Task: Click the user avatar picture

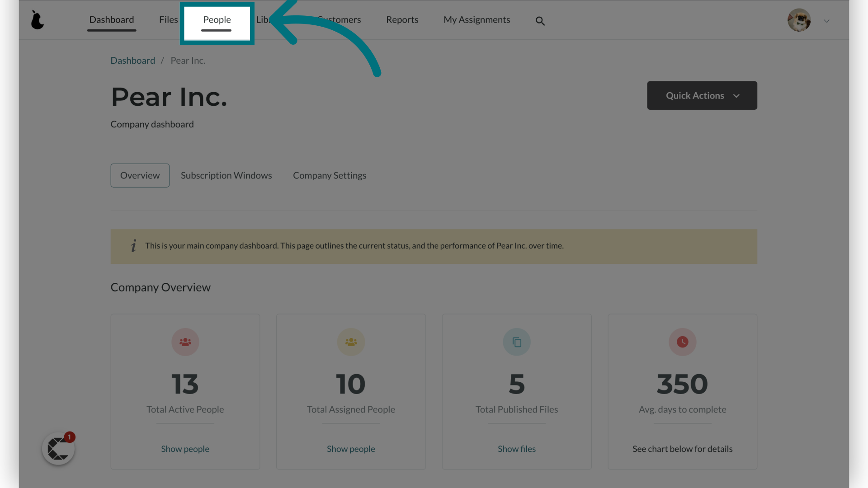Action: 799,20
